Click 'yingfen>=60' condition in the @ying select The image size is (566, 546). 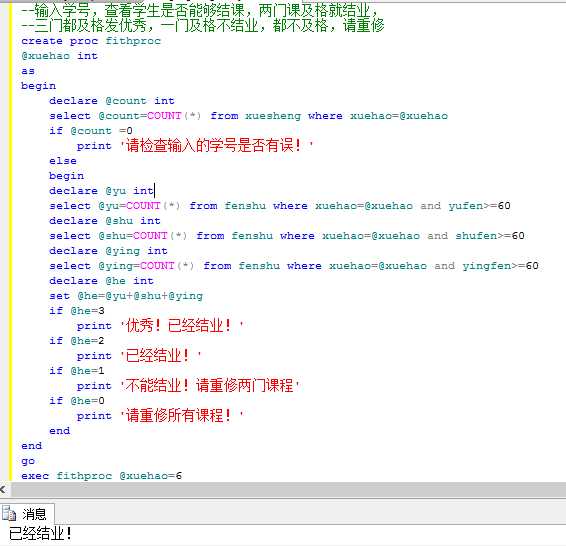500,266
